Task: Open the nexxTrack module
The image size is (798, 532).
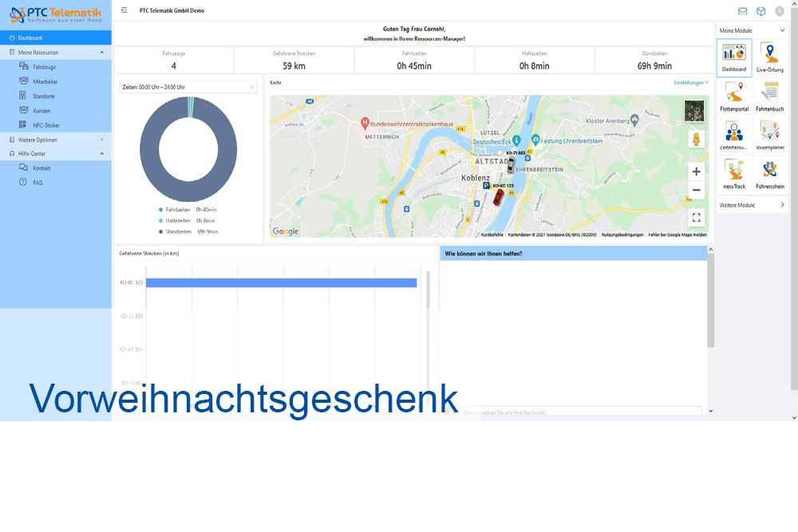Action: [734, 173]
